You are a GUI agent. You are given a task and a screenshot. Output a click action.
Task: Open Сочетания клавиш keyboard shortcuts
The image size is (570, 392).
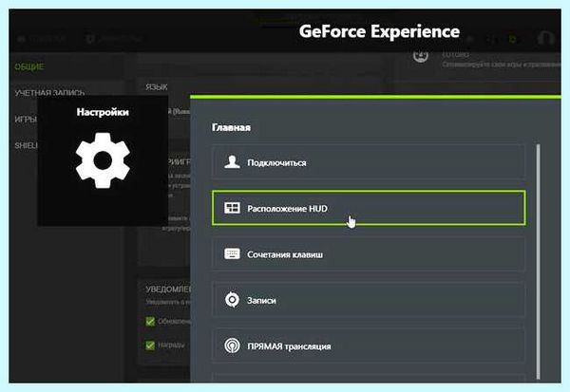(369, 254)
